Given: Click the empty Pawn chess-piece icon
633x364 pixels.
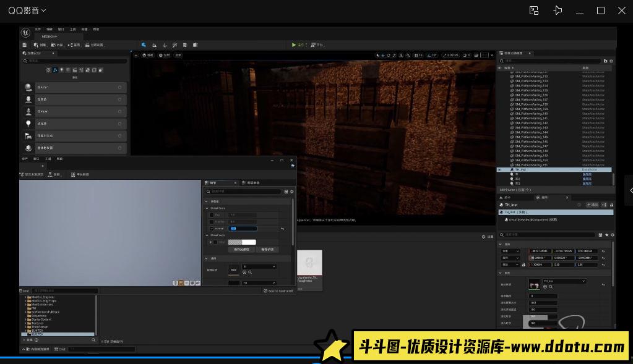Looking at the screenshot, I should [x=28, y=111].
